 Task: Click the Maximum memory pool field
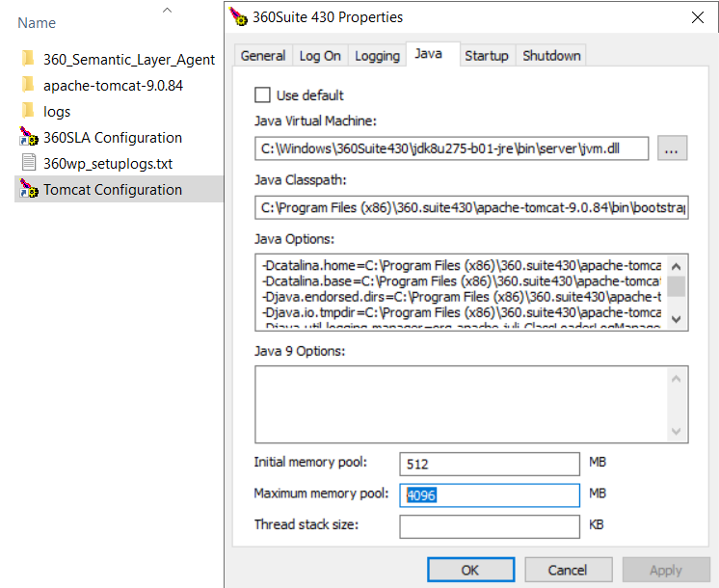click(490, 494)
